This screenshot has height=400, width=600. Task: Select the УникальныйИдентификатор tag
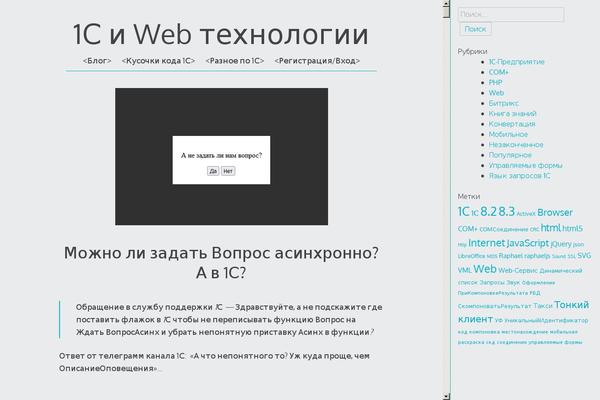click(546, 320)
